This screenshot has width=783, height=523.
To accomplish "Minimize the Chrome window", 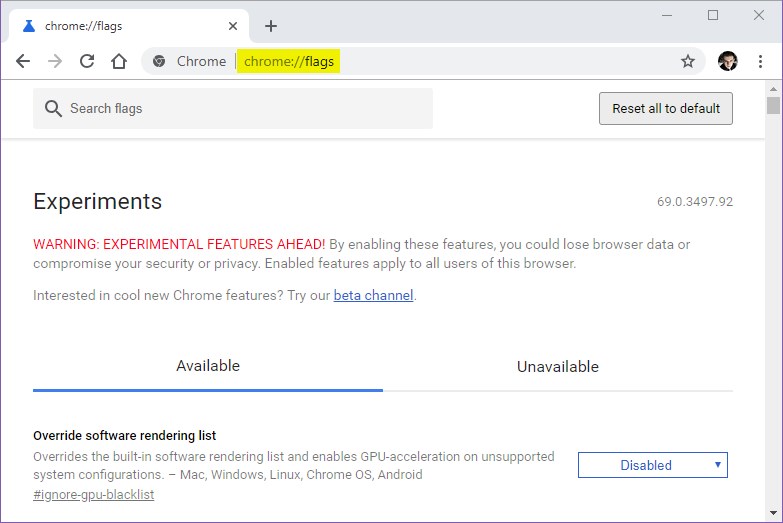I will 667,15.
